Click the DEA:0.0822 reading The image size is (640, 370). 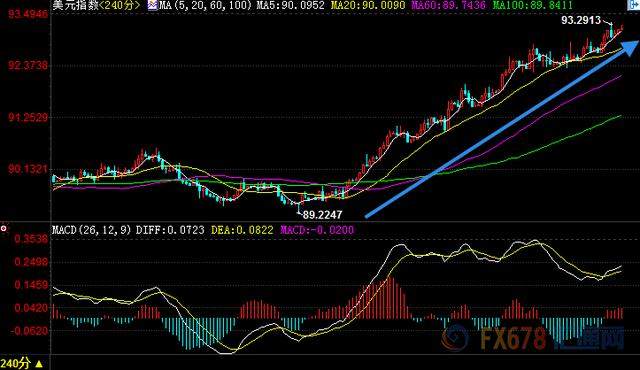pos(242,230)
